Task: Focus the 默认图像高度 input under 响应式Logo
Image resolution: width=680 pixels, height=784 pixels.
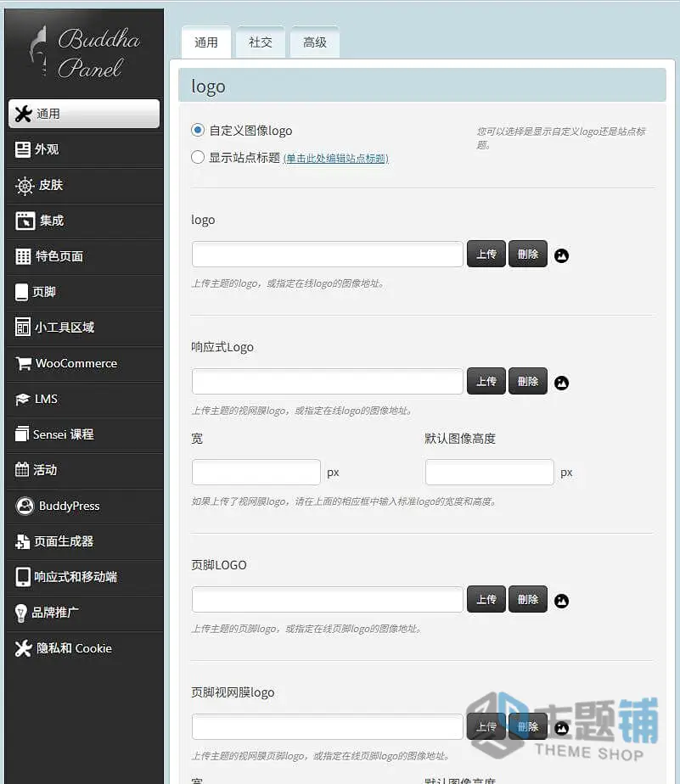Action: tap(490, 473)
